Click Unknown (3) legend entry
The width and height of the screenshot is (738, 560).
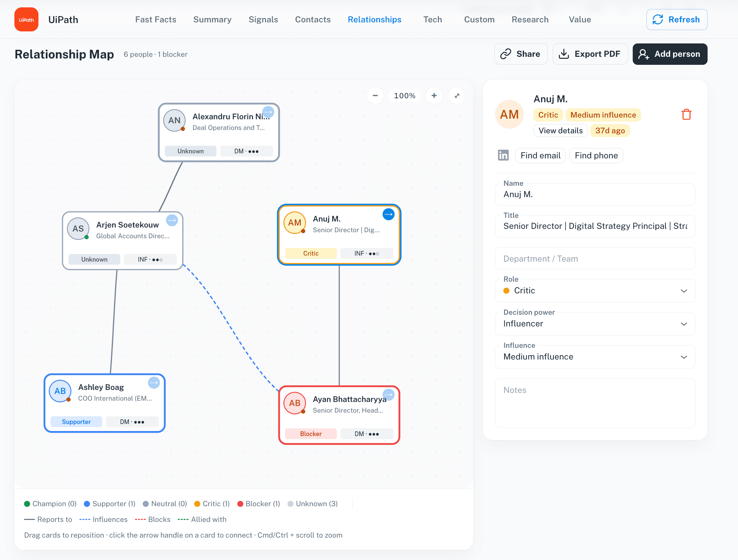[313, 504]
